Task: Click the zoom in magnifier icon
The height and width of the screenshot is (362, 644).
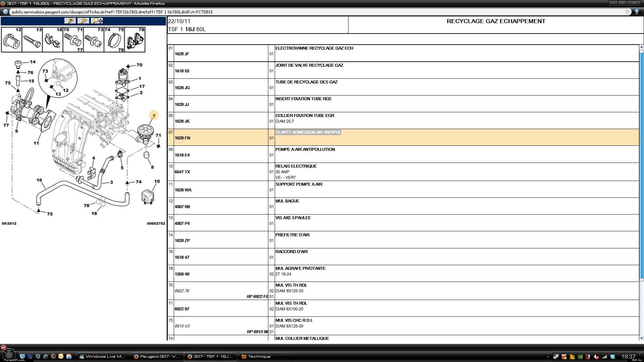Action: tap(70, 21)
